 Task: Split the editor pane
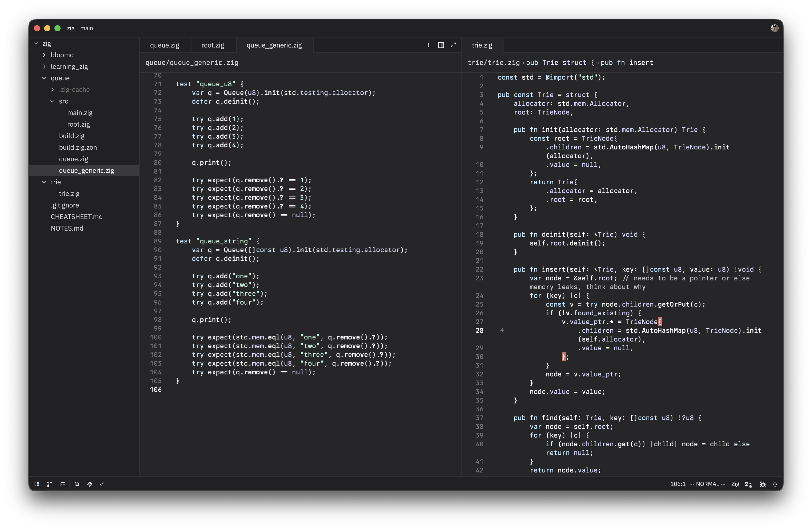(441, 45)
